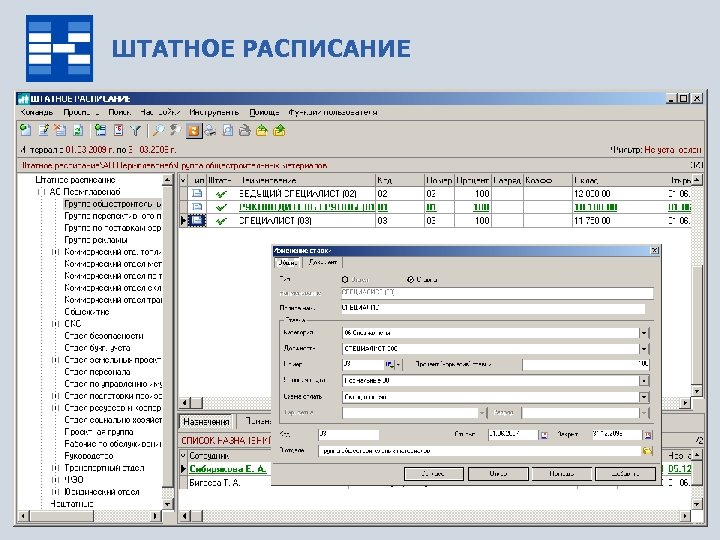Select Отдел безопасности in the tree

click(104, 336)
